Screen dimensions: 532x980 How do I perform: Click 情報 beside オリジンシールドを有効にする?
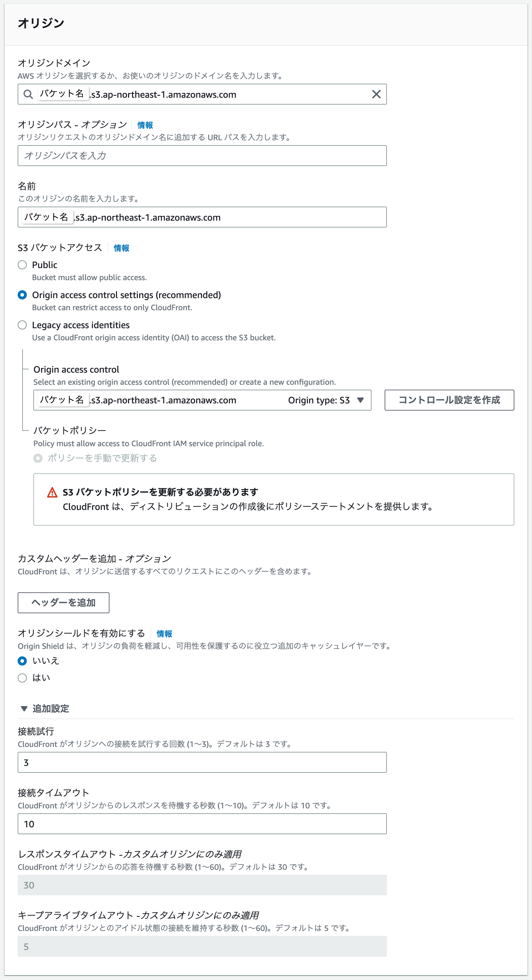164,634
